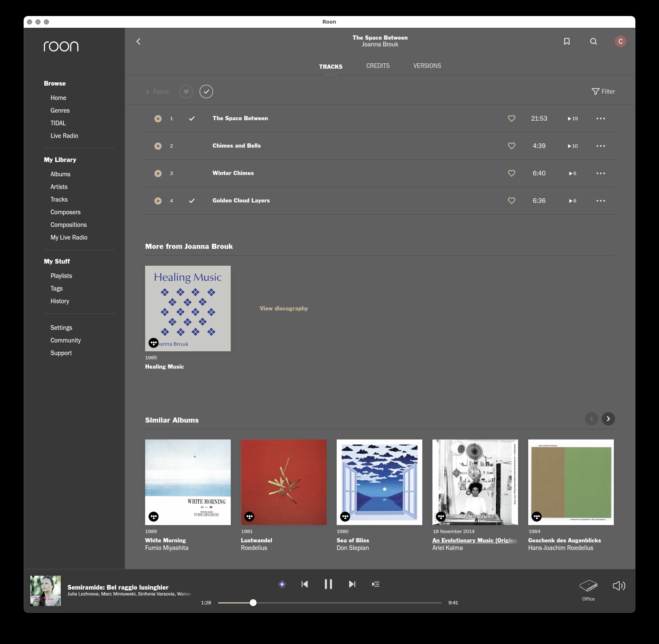Favorite Chimes and Bells with heart

(511, 146)
